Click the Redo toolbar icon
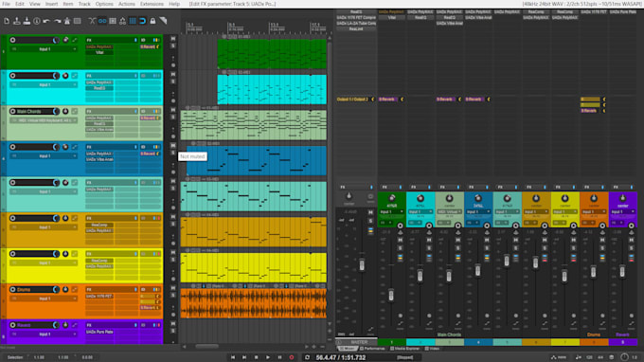The image size is (644, 362). 57,21
